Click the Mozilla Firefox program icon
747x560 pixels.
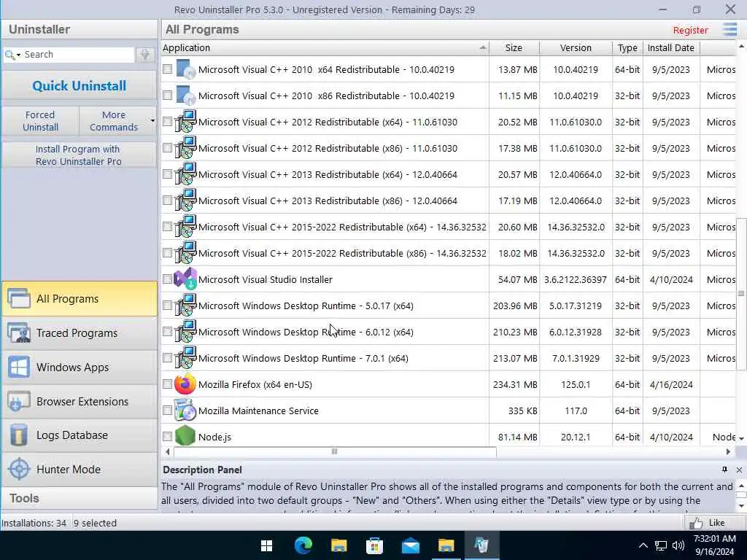[185, 384]
